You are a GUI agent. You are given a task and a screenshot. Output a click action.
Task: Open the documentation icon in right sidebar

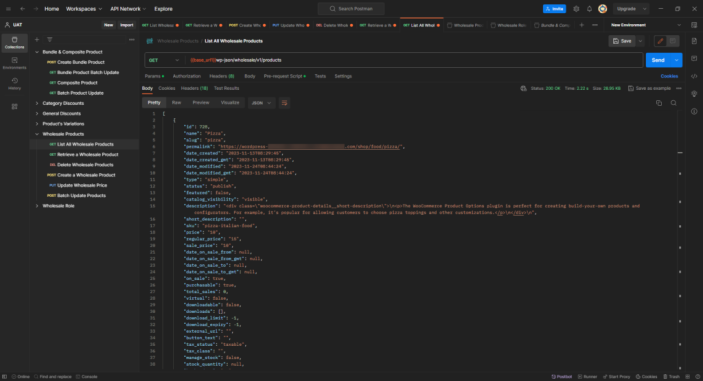[x=694, y=41]
